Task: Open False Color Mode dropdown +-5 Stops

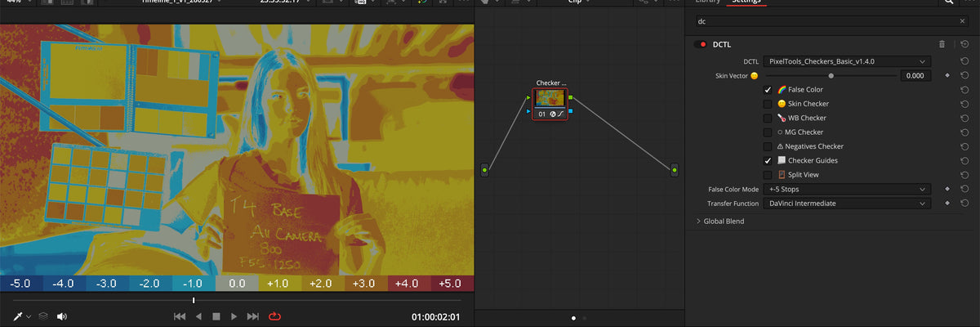Action: (x=847, y=189)
